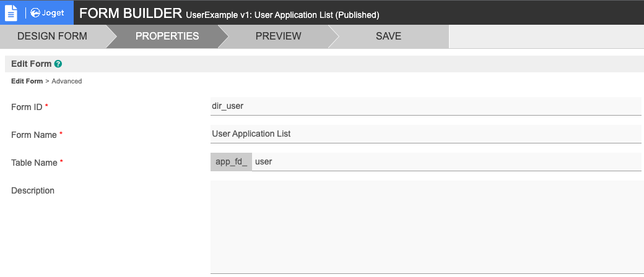The image size is (644, 277).
Task: Click into the Form Name field
Action: click(425, 134)
